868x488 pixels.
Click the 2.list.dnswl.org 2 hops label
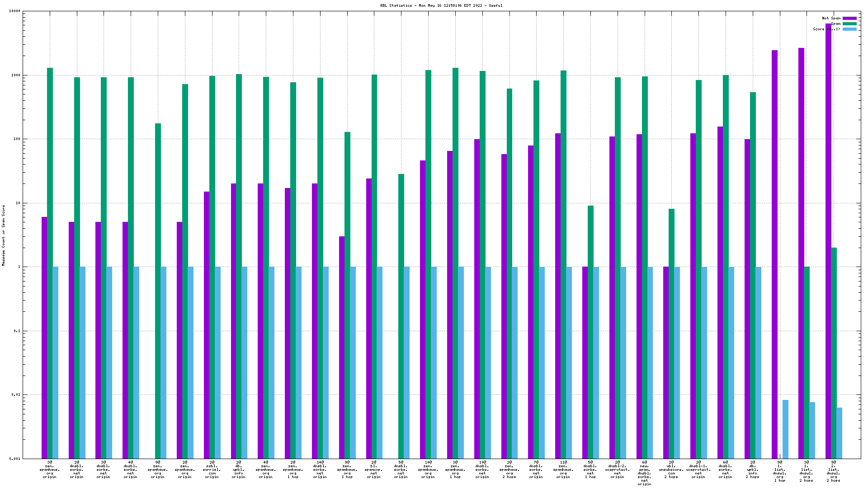(x=833, y=471)
